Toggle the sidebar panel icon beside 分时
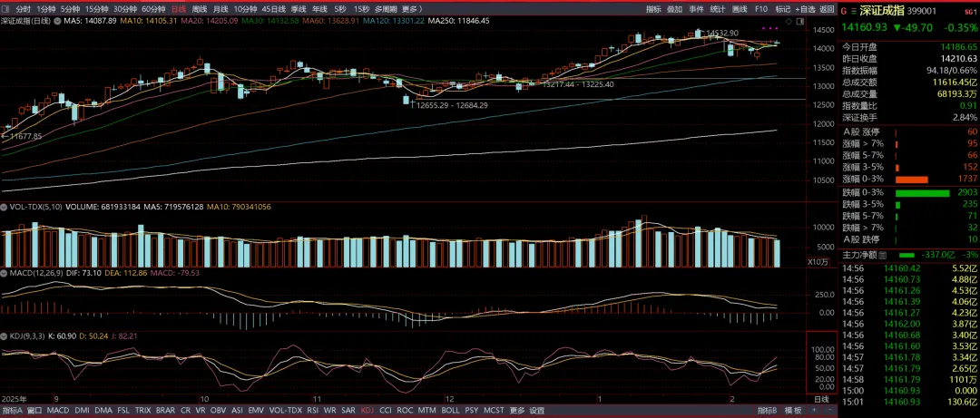The width and height of the screenshot is (980, 418). (5, 9)
